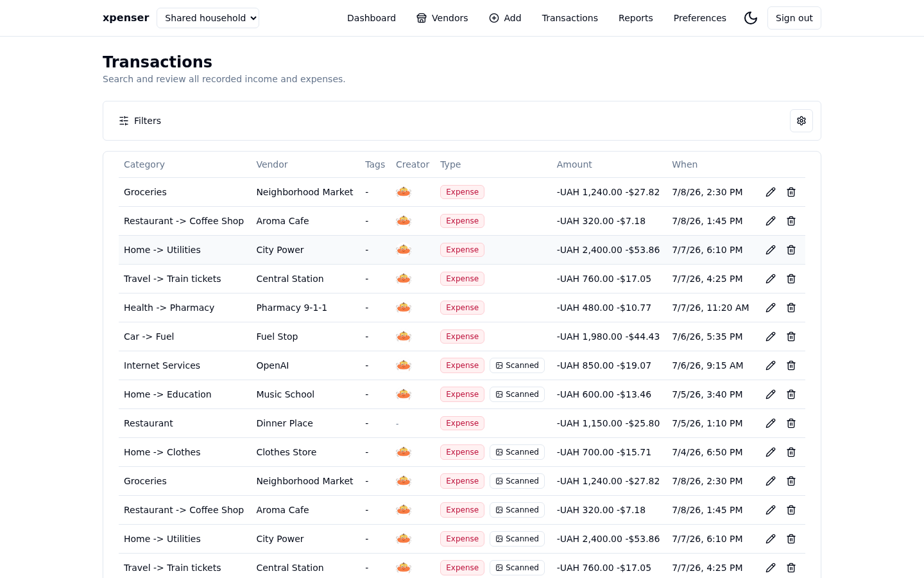924x578 pixels.
Task: Delete the OpenAI transaction
Action: (x=791, y=365)
